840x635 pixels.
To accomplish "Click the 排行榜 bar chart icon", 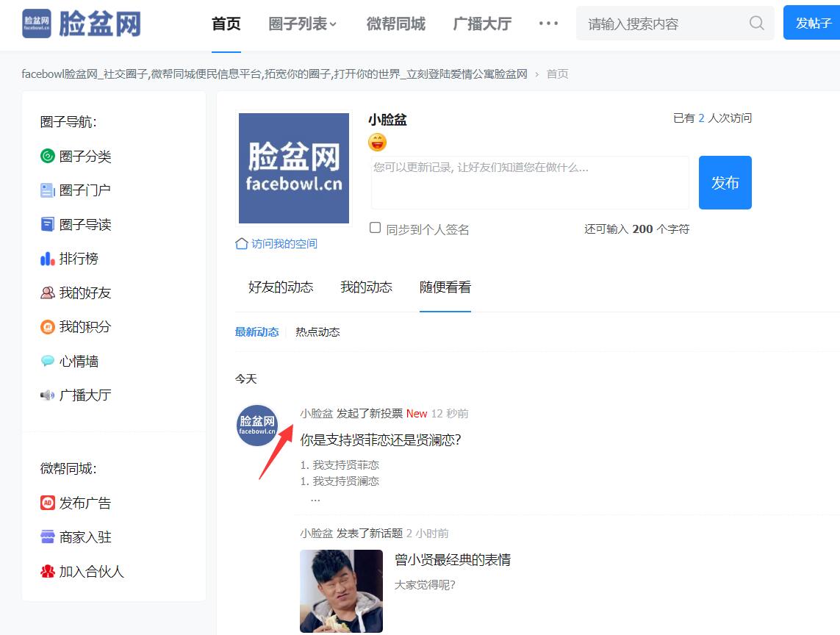I will [48, 259].
